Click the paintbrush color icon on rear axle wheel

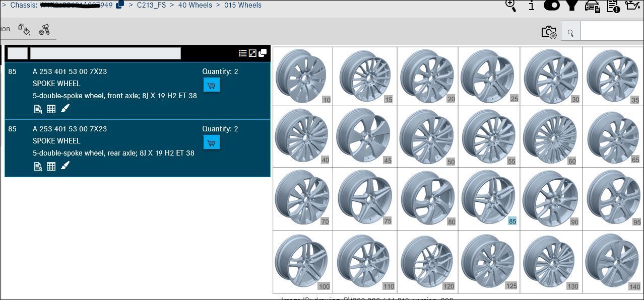[65, 166]
